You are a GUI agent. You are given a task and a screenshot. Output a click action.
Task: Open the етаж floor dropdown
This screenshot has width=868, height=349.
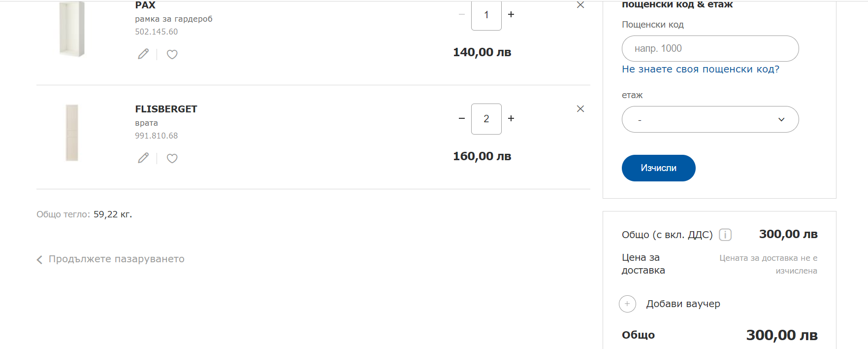(710, 119)
